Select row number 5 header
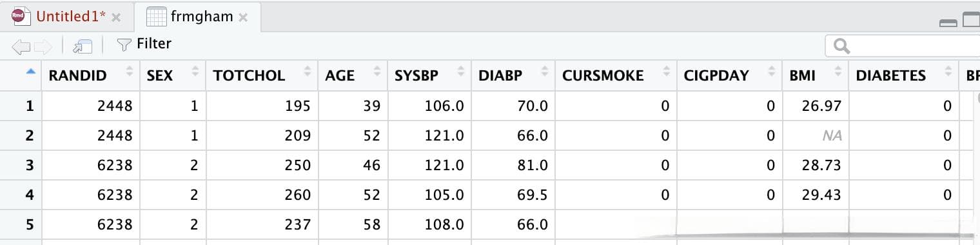The width and height of the screenshot is (980, 245). click(x=29, y=224)
